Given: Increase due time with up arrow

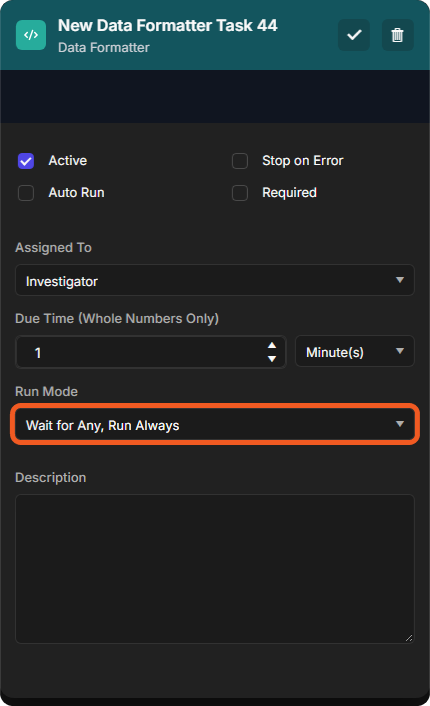Looking at the screenshot, I should coord(272,345).
